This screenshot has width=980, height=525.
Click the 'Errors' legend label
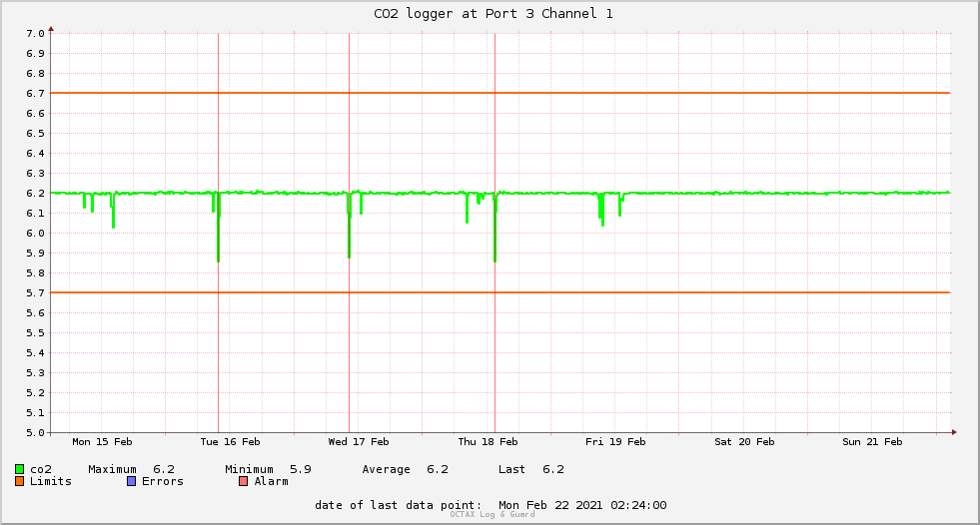point(163,481)
